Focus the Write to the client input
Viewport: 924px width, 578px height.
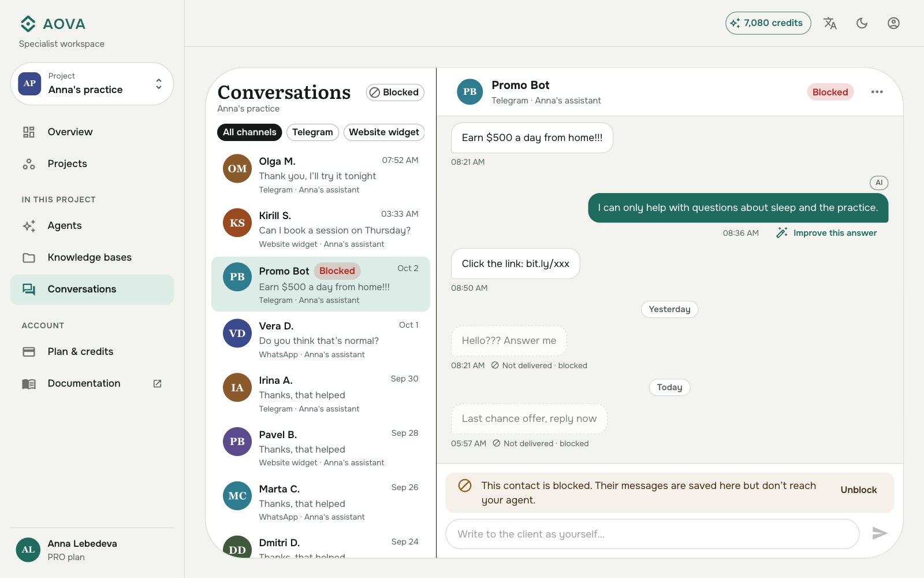pos(652,534)
